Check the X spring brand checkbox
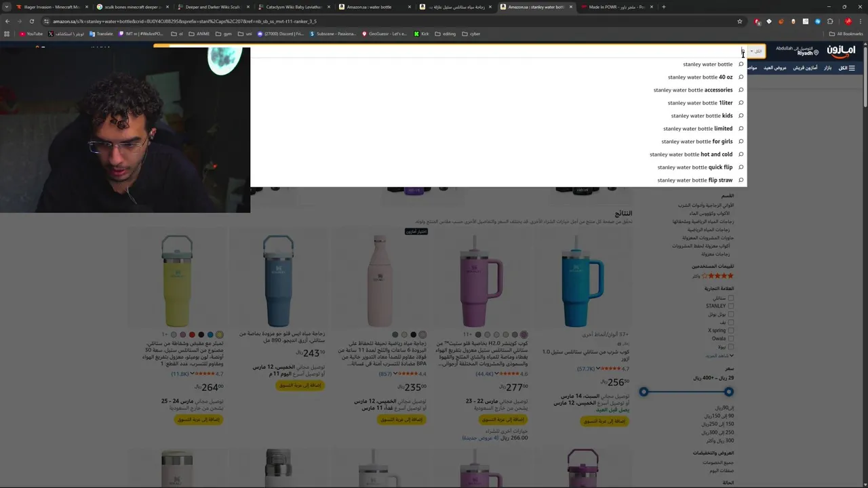 pyautogui.click(x=730, y=330)
